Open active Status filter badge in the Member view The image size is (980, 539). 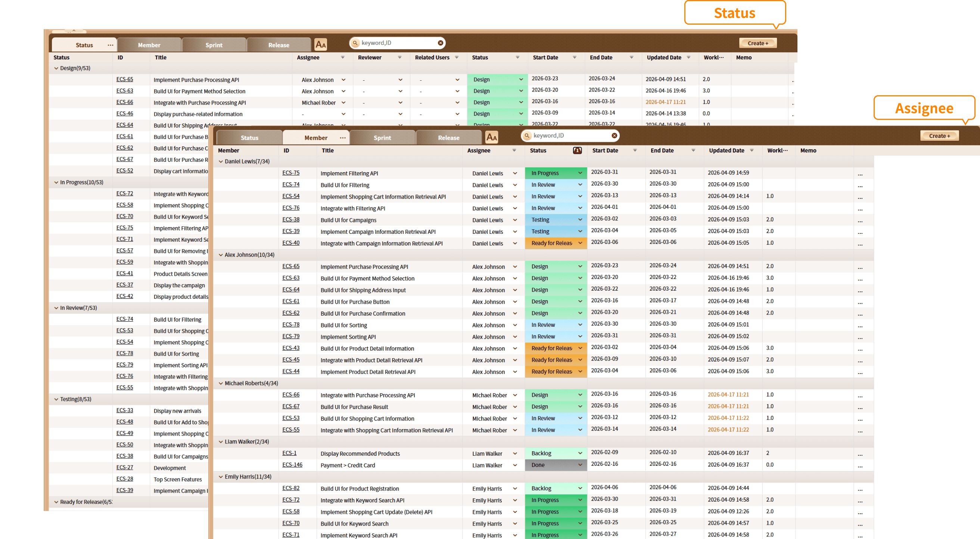(x=577, y=151)
